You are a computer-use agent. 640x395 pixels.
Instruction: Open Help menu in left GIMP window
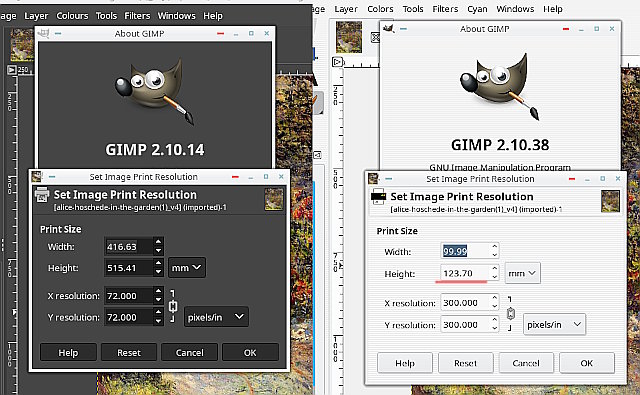pyautogui.click(x=213, y=16)
